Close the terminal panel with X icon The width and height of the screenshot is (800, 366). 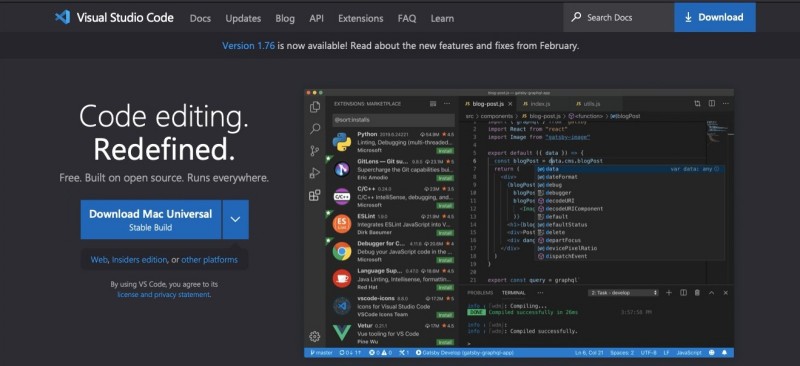tap(726, 292)
